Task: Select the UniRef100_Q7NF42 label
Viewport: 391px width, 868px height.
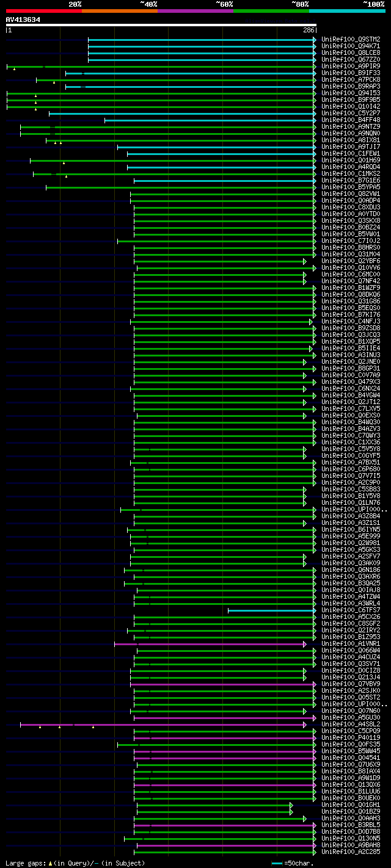Action: coord(351,281)
